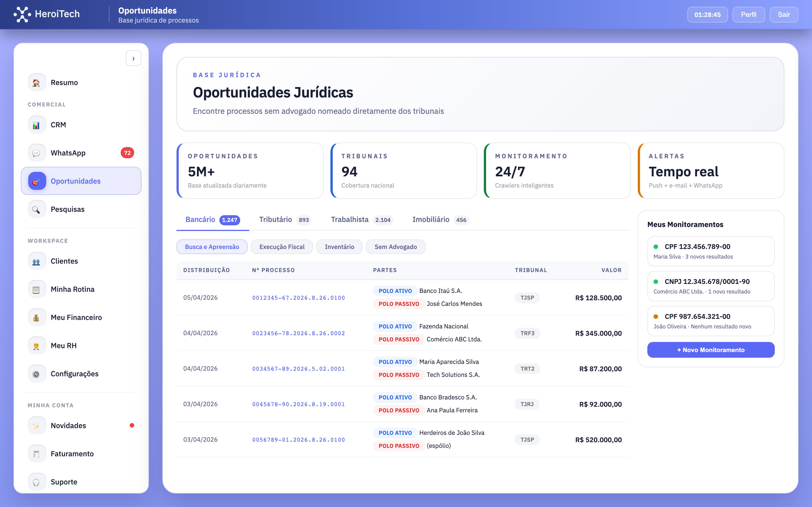812x507 pixels.
Task: Expand the sidebar with chevron button
Action: (134, 59)
